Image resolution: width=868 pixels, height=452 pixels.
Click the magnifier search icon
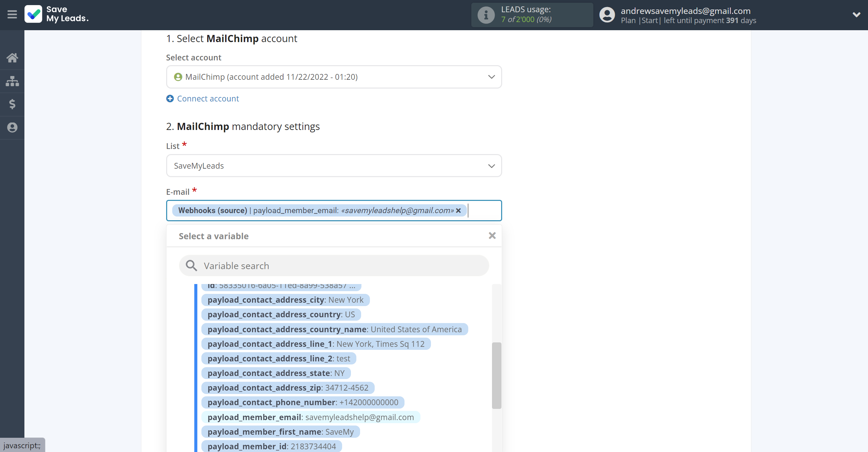click(191, 266)
